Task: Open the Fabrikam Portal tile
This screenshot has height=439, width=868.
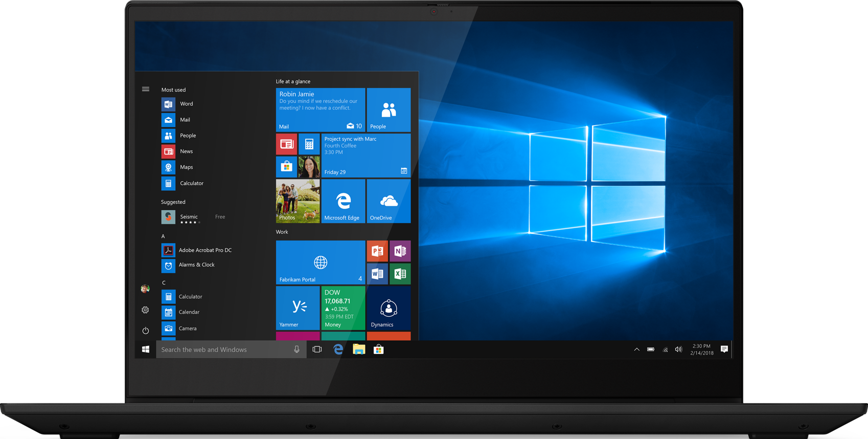Action: 321,262
